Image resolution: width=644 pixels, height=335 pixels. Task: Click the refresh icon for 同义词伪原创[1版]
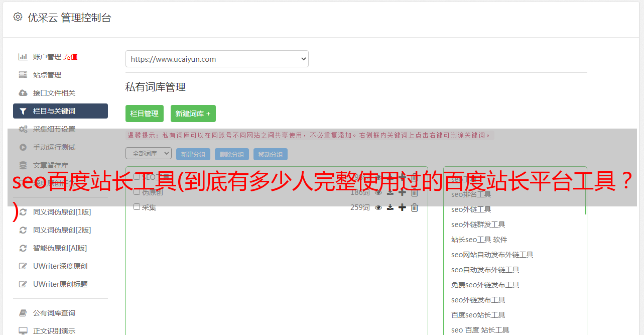pyautogui.click(x=23, y=212)
